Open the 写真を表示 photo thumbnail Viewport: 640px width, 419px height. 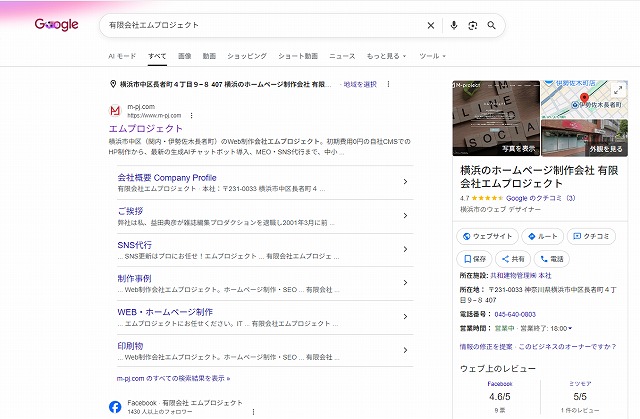[x=496, y=118]
